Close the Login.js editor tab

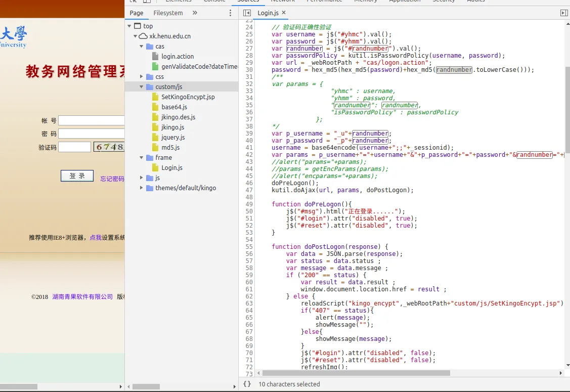coord(284,13)
